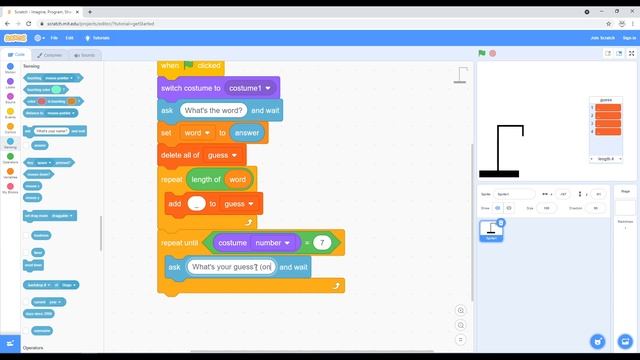
Task: Delete Sprite1 using its trash badge
Action: point(501,223)
